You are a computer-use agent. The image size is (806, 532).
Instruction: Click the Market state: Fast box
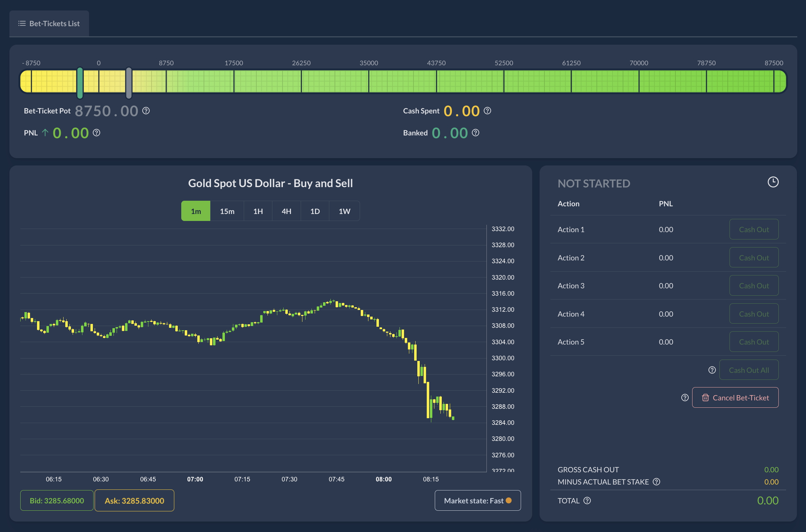tap(477, 501)
